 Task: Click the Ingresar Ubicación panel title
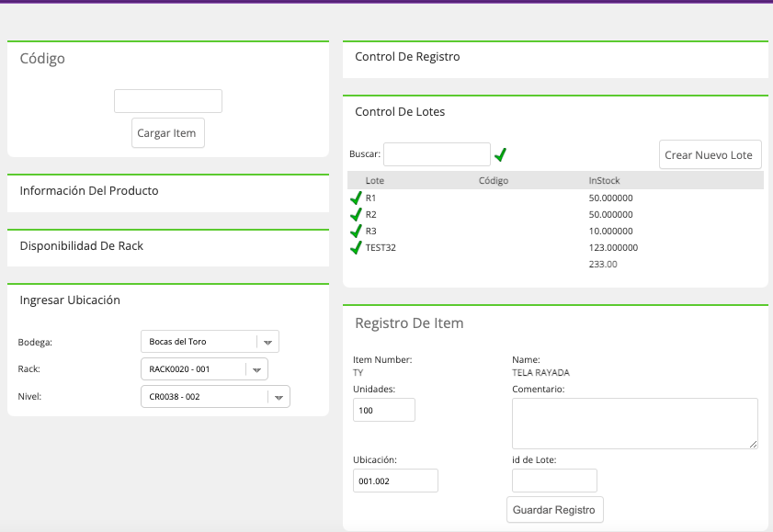[x=70, y=300]
